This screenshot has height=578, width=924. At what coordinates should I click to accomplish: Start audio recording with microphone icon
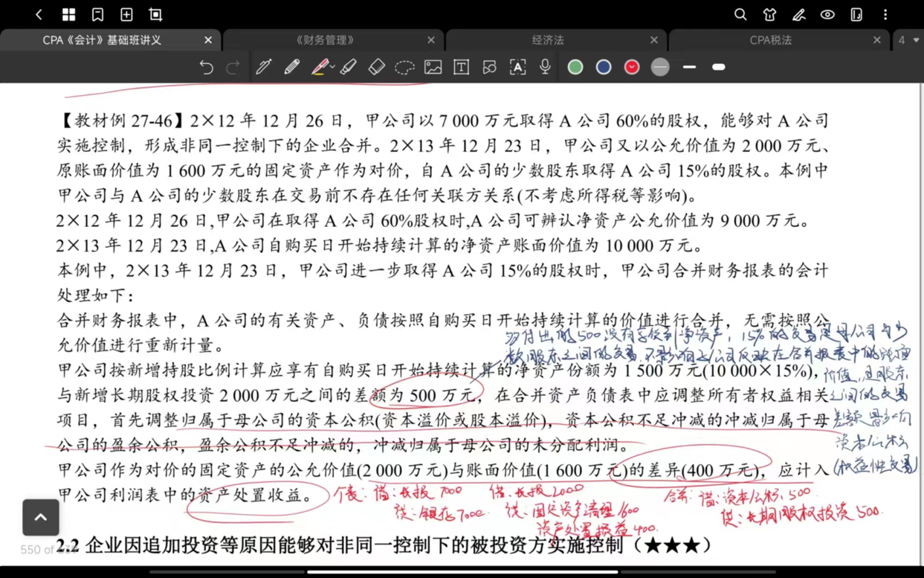point(545,67)
